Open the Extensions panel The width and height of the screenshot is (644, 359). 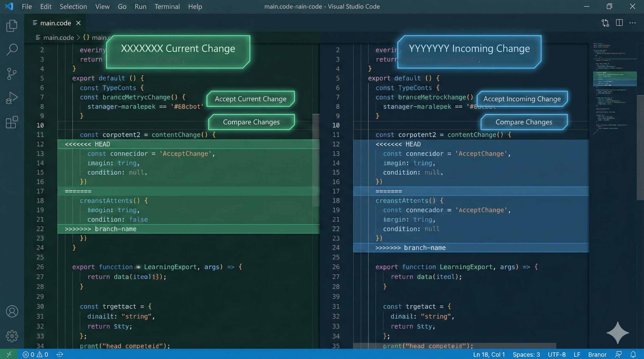coord(12,122)
